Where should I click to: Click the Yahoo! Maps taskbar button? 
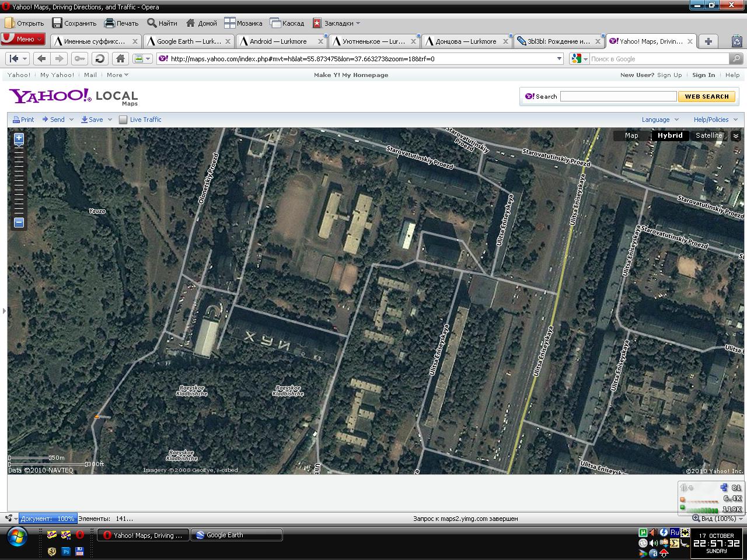click(x=142, y=535)
